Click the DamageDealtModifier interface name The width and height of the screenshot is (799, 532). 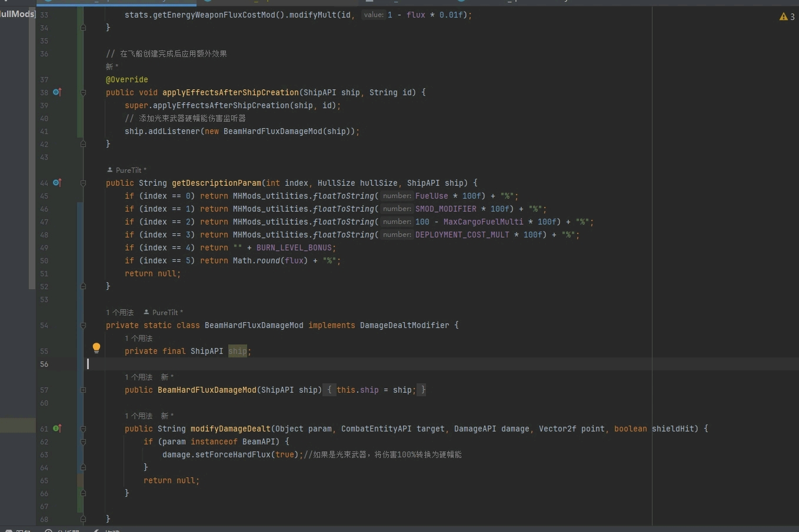tap(405, 325)
